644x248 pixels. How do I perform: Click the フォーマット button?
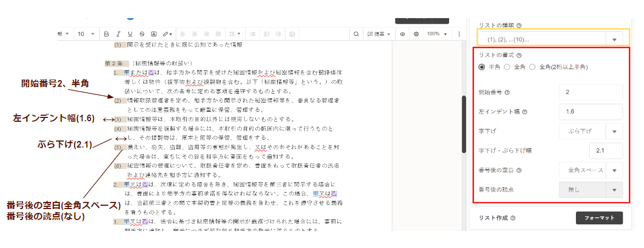point(599,218)
